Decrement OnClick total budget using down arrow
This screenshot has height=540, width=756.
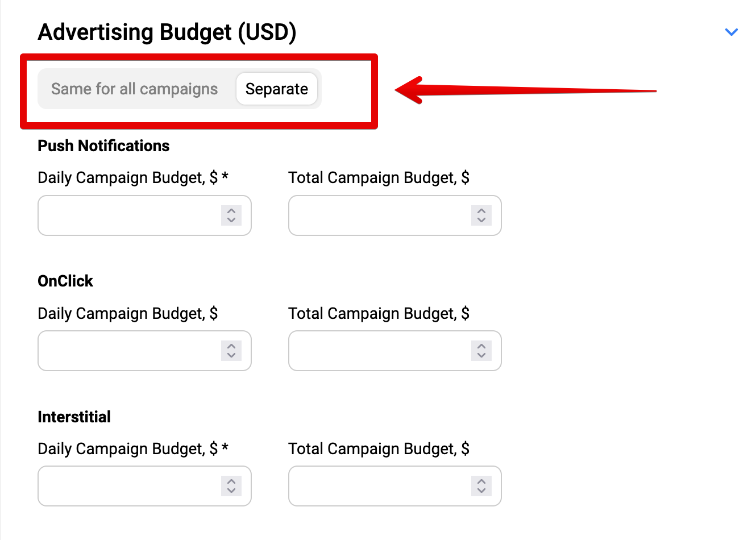coord(481,355)
